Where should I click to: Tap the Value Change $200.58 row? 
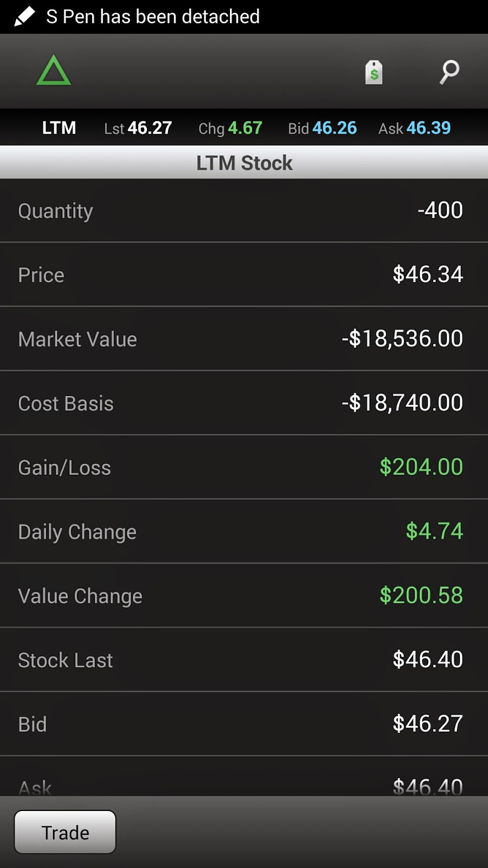point(244,596)
